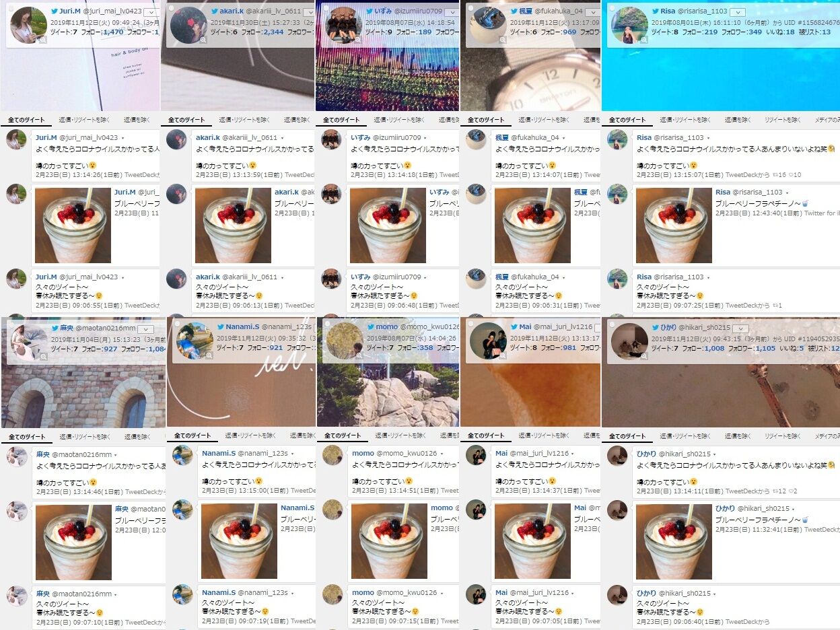The height and width of the screenshot is (630, 840).
Task: Open the frappuccino photo in 麻央's tweet
Action: click(x=73, y=542)
